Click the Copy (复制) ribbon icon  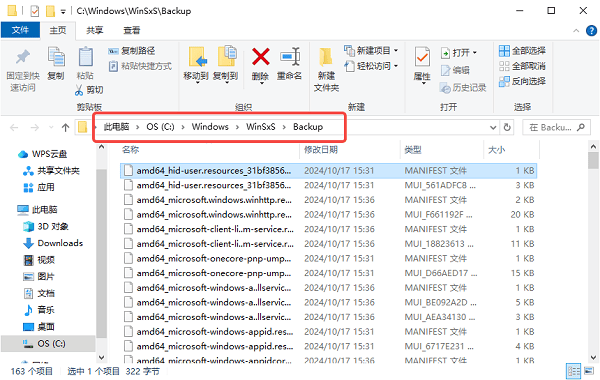[56, 57]
